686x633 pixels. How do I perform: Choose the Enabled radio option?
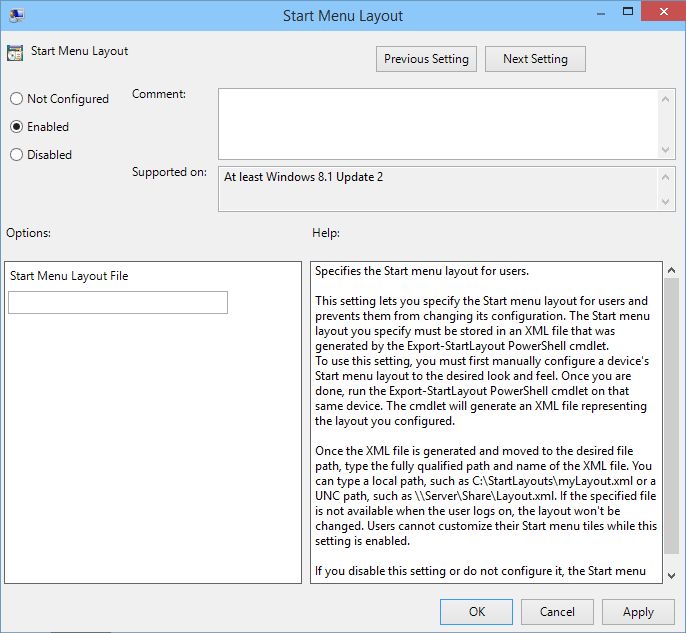pos(16,127)
